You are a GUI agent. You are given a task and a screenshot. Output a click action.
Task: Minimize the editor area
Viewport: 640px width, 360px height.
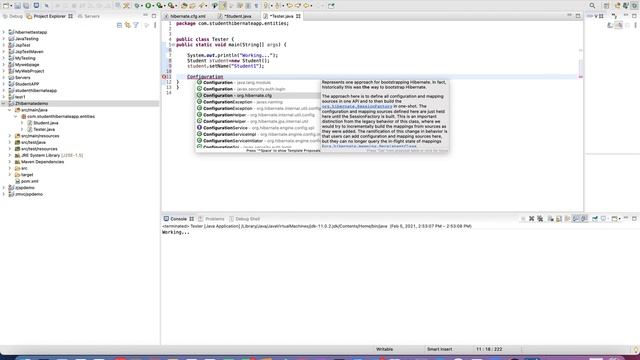pos(569,16)
